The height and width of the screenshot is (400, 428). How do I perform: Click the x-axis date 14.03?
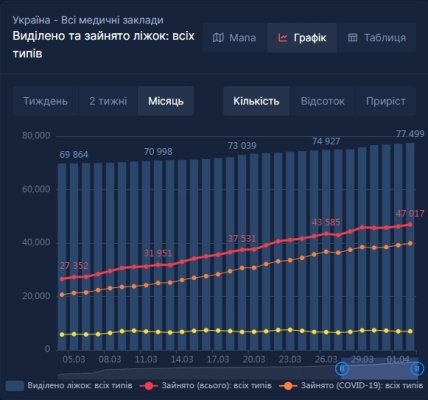click(x=182, y=359)
